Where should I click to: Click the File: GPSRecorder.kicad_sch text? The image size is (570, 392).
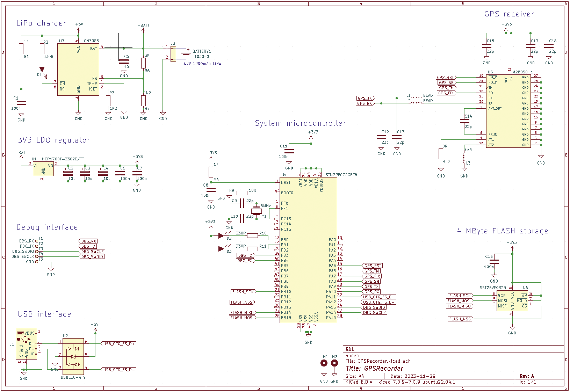tap(378, 361)
